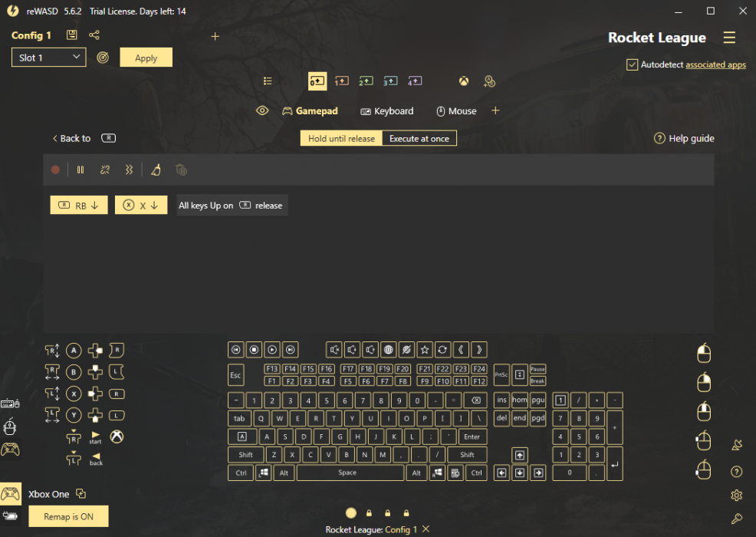Clear the combo with the broom icon

[156, 170]
